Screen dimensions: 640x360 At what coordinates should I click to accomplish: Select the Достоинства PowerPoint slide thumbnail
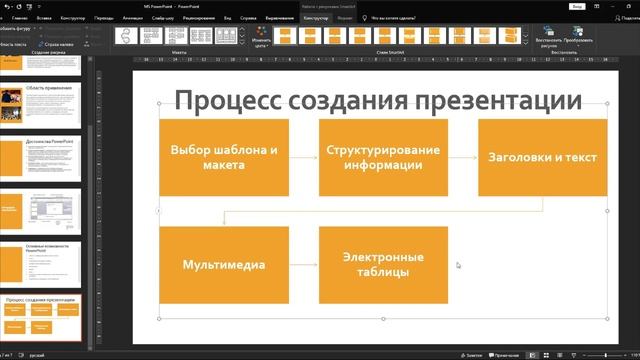point(40,159)
